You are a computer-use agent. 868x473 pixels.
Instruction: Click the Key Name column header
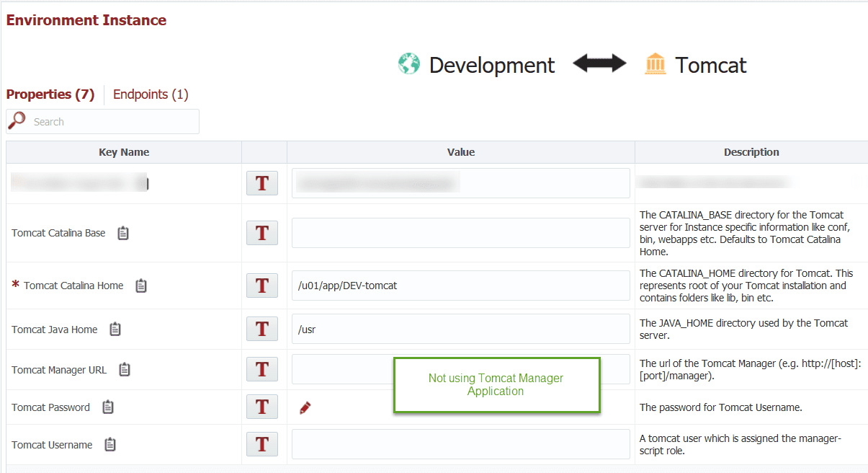[124, 152]
